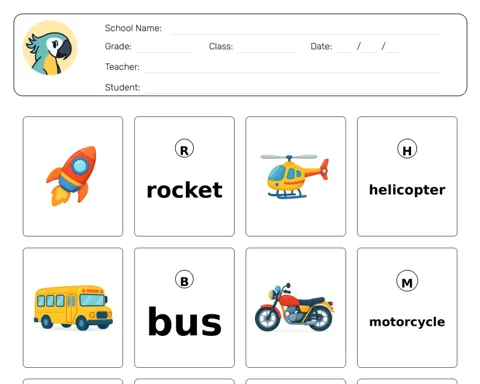The image size is (480, 384).
Task: Click the circled letter H
Action: [x=407, y=149]
